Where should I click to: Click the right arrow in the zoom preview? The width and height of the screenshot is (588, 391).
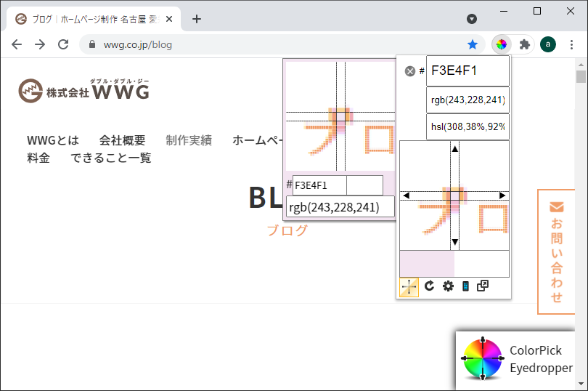(502, 195)
